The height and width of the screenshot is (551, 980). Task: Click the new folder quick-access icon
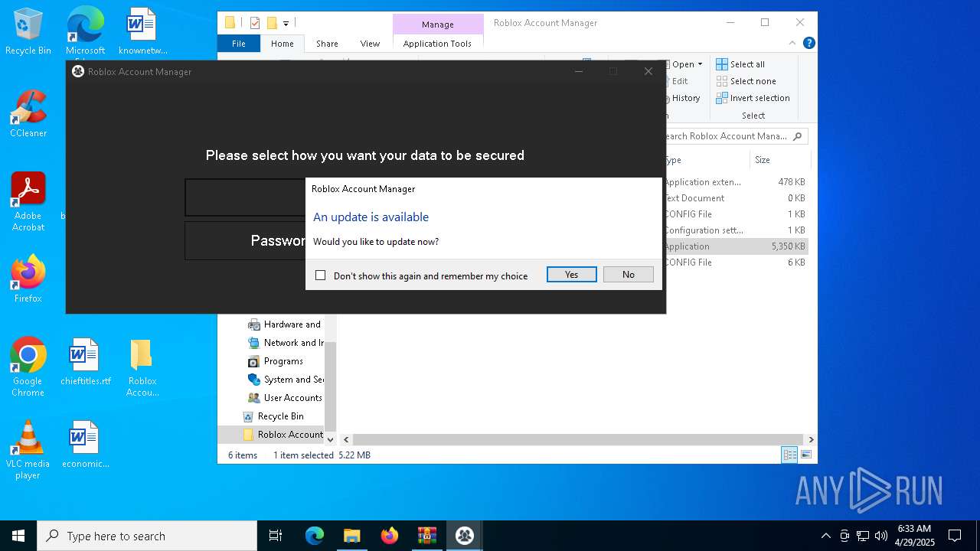pyautogui.click(x=271, y=23)
